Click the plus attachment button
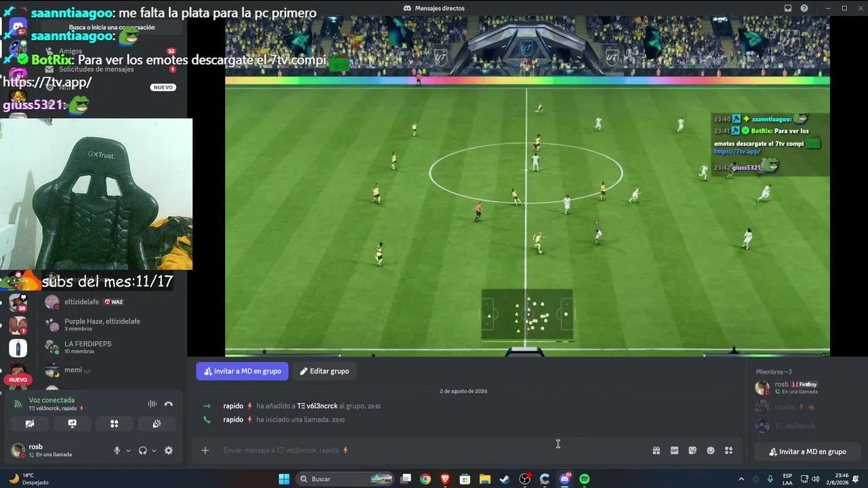Viewport: 868px width, 488px height. pyautogui.click(x=205, y=450)
